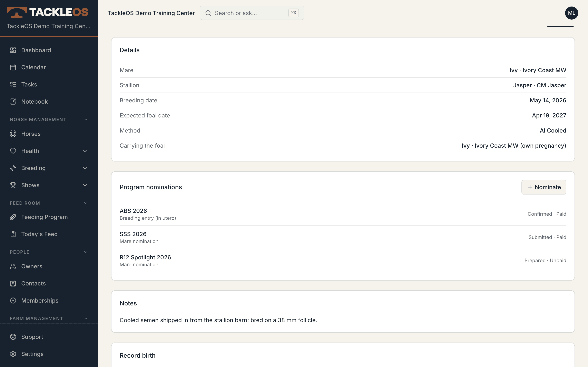Click the Memberships badge icon
Viewport: 588px width, 367px height.
(13, 301)
